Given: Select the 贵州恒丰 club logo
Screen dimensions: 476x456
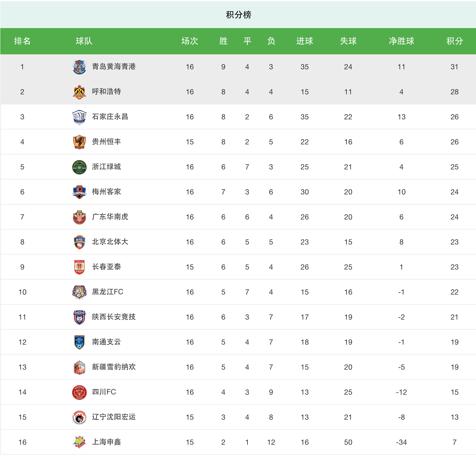Looking at the screenshot, I should click(79, 142).
